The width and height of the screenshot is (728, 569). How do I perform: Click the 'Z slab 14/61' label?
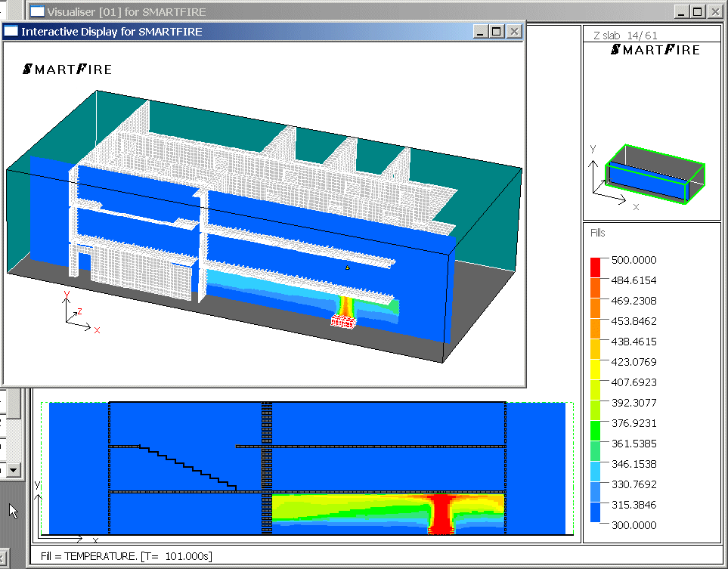(x=625, y=36)
